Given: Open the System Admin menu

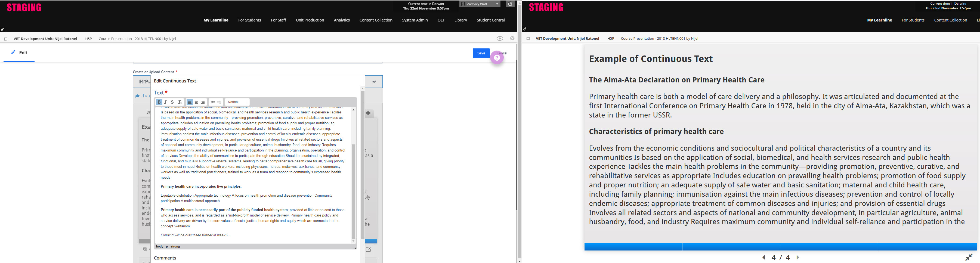Looking at the screenshot, I should pos(415,20).
